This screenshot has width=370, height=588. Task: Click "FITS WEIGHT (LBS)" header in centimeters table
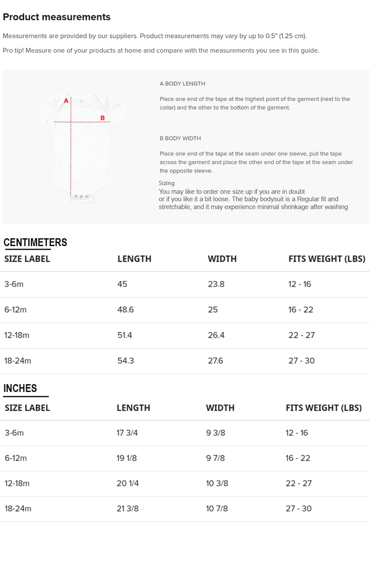(326, 259)
